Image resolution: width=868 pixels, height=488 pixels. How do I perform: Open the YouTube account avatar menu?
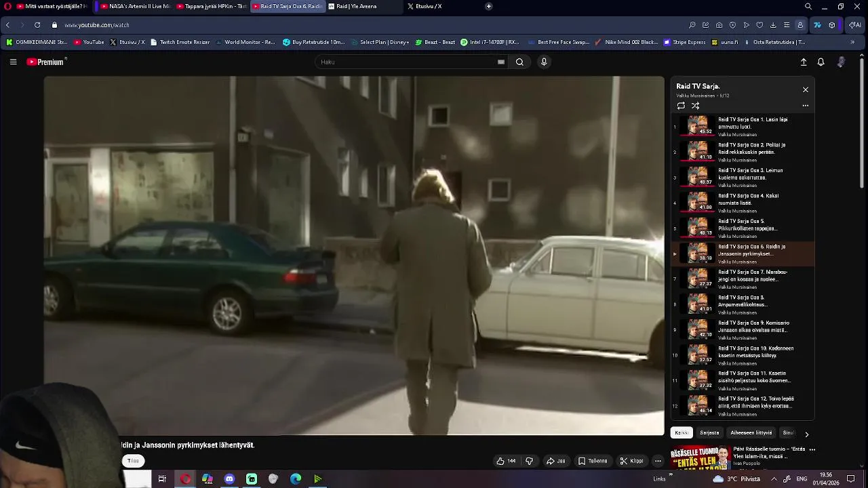tap(842, 62)
